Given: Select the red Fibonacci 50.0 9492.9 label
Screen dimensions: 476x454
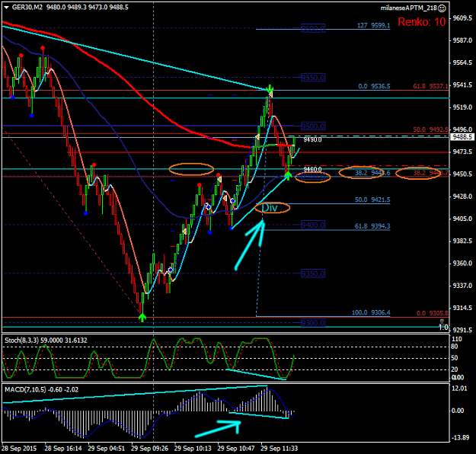Looking at the screenshot, I should [x=431, y=129].
